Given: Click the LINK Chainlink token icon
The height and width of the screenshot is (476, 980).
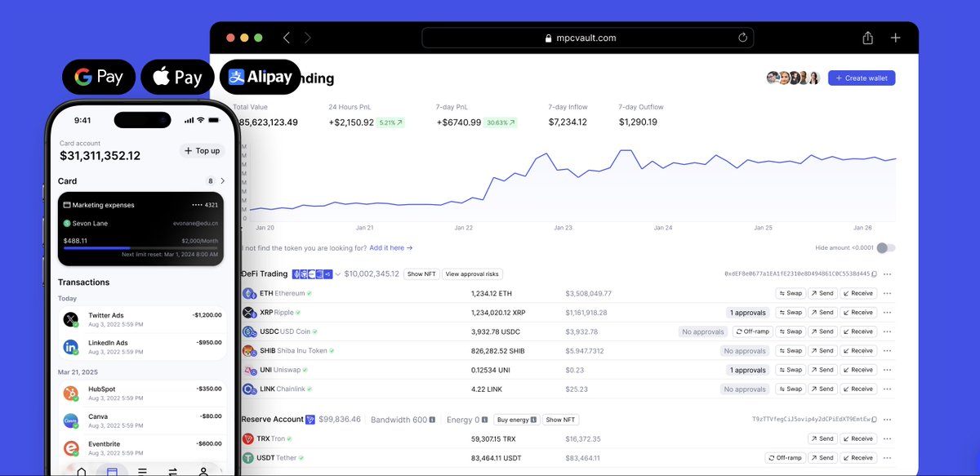Looking at the screenshot, I should pos(248,389).
